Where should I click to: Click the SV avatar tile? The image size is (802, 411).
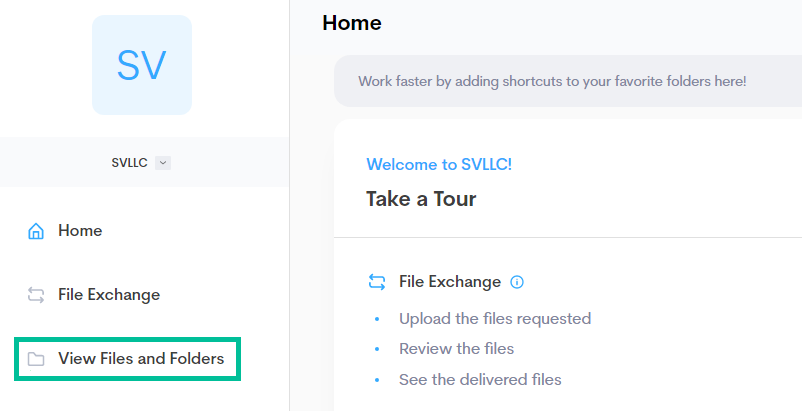pyautogui.click(x=142, y=65)
